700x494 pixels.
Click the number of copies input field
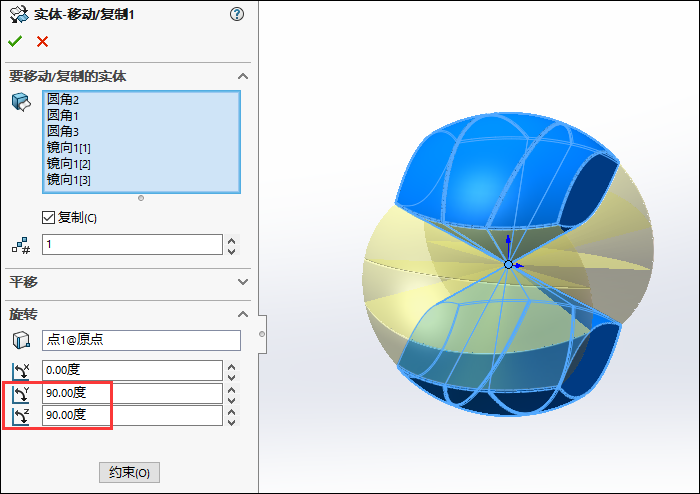coord(132,245)
